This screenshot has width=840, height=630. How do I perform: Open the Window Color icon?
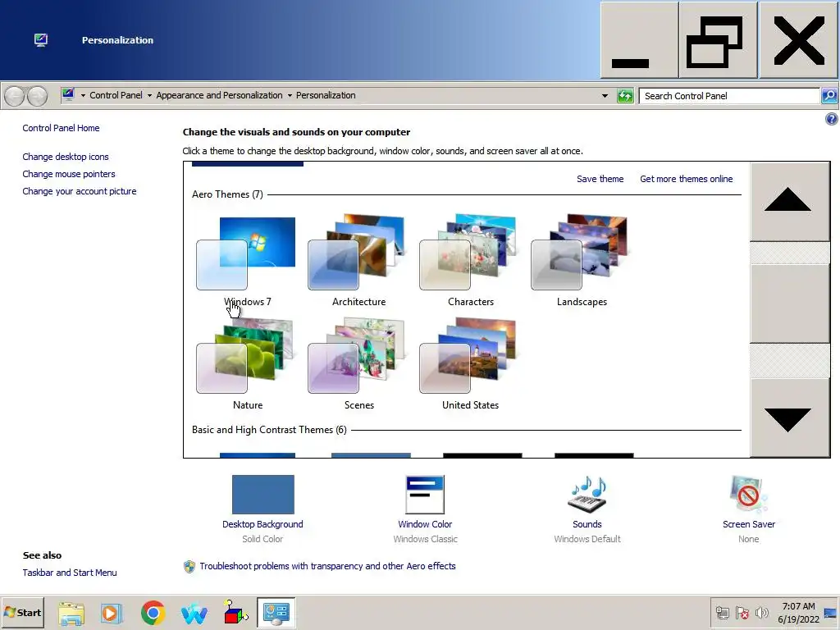[x=425, y=495]
